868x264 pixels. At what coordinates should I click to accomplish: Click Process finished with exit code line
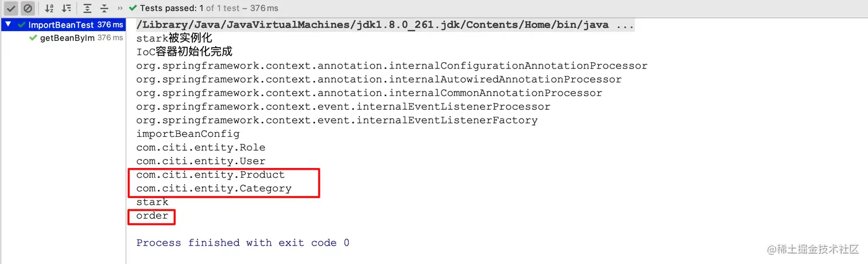click(242, 243)
